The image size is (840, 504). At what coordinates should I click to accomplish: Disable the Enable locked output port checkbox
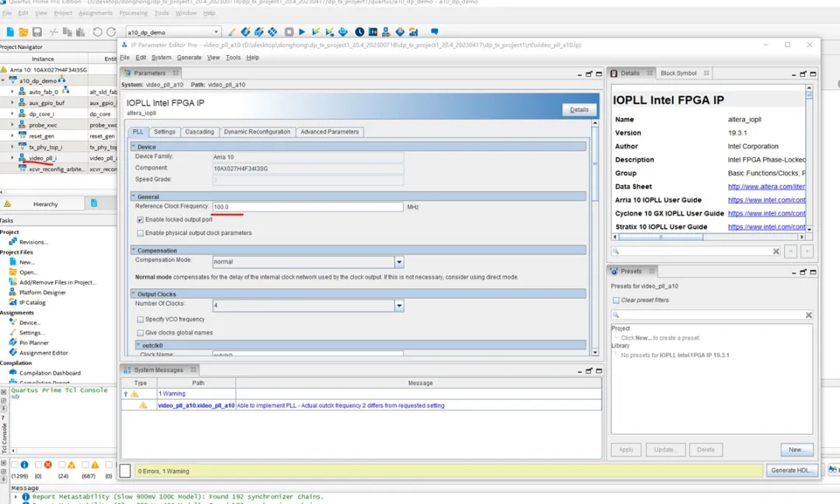(140, 220)
